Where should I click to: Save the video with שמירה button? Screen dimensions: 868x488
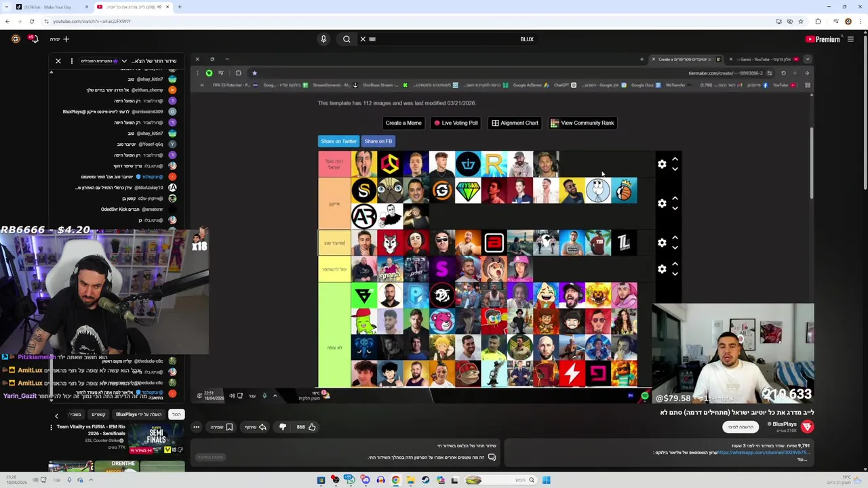[222, 427]
